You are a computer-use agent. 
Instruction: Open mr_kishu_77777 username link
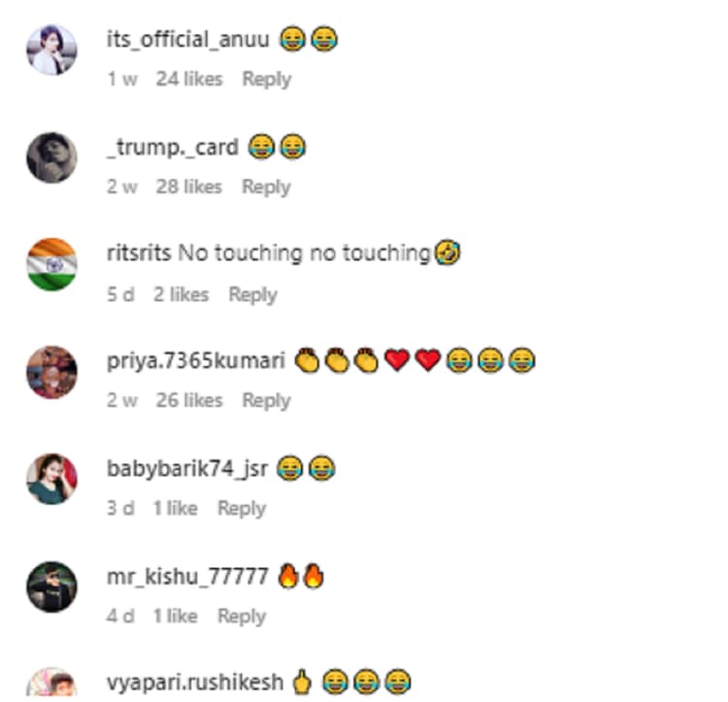click(187, 577)
